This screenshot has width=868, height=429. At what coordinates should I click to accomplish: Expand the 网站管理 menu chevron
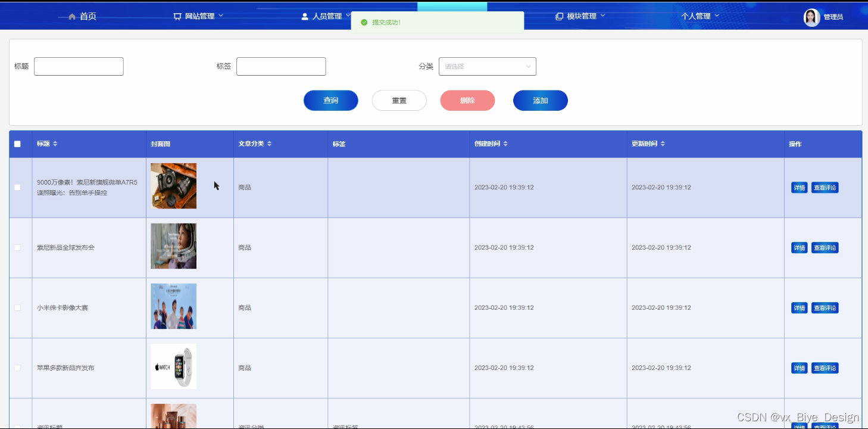(221, 16)
